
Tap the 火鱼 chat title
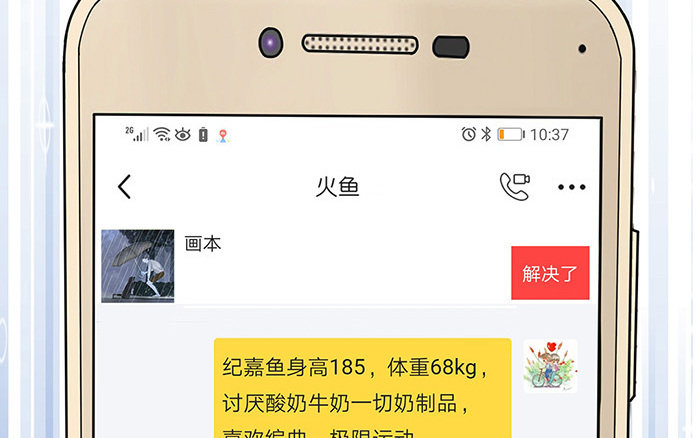tap(338, 187)
